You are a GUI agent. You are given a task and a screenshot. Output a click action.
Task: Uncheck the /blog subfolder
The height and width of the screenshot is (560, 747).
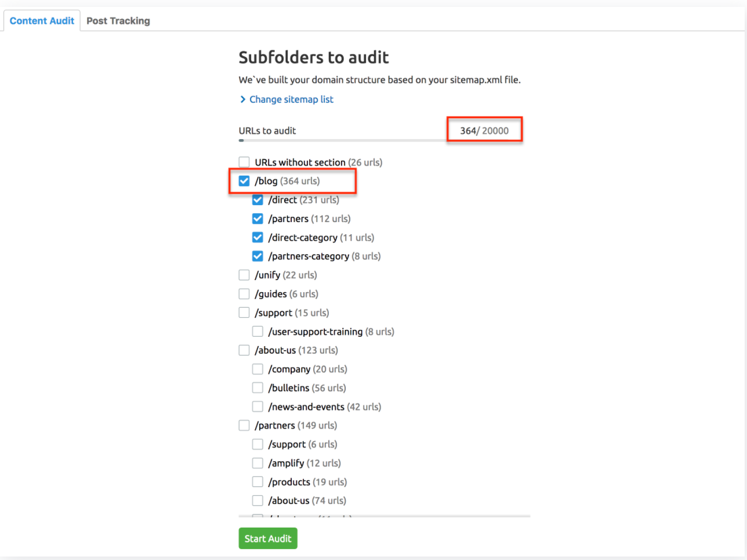click(x=244, y=180)
